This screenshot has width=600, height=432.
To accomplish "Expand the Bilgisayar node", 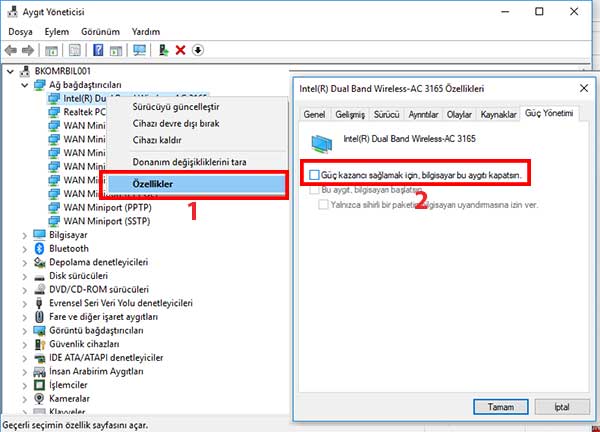I will pos(25,235).
